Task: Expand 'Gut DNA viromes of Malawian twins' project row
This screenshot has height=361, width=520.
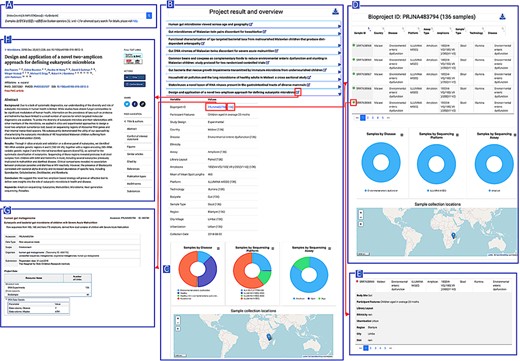Action: 339,53
